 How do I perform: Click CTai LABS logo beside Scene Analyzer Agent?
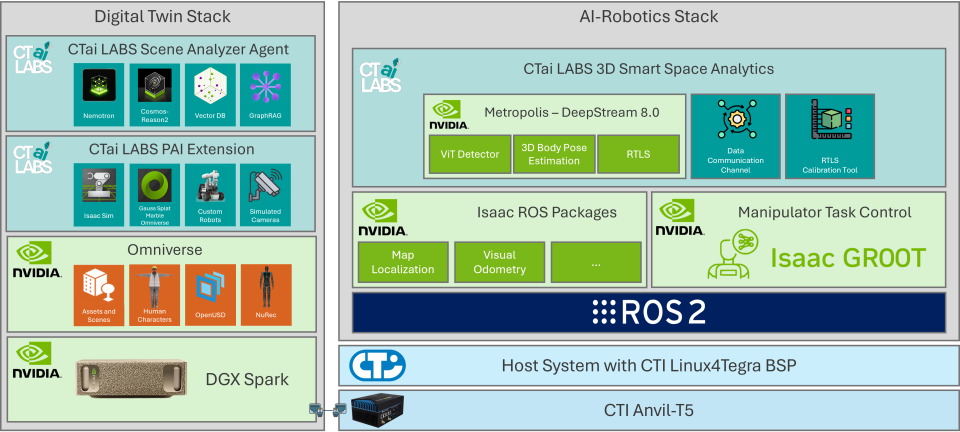pyautogui.click(x=32, y=58)
